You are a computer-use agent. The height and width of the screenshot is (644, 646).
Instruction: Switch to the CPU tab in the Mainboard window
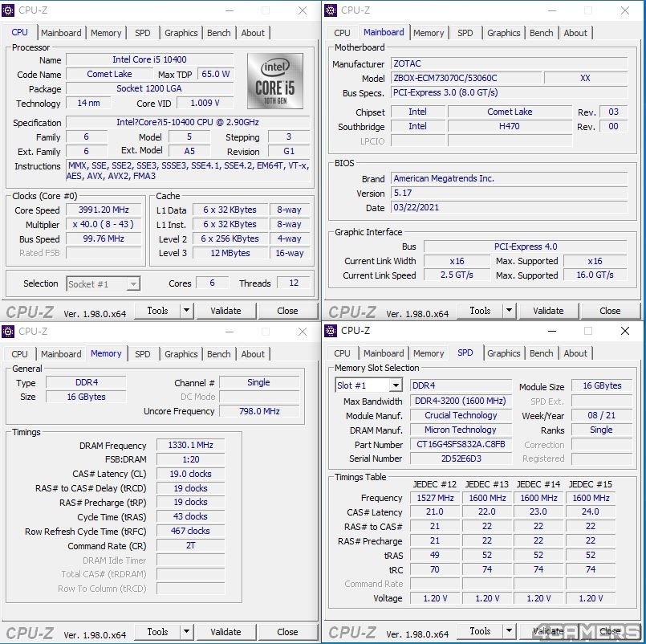pyautogui.click(x=342, y=33)
